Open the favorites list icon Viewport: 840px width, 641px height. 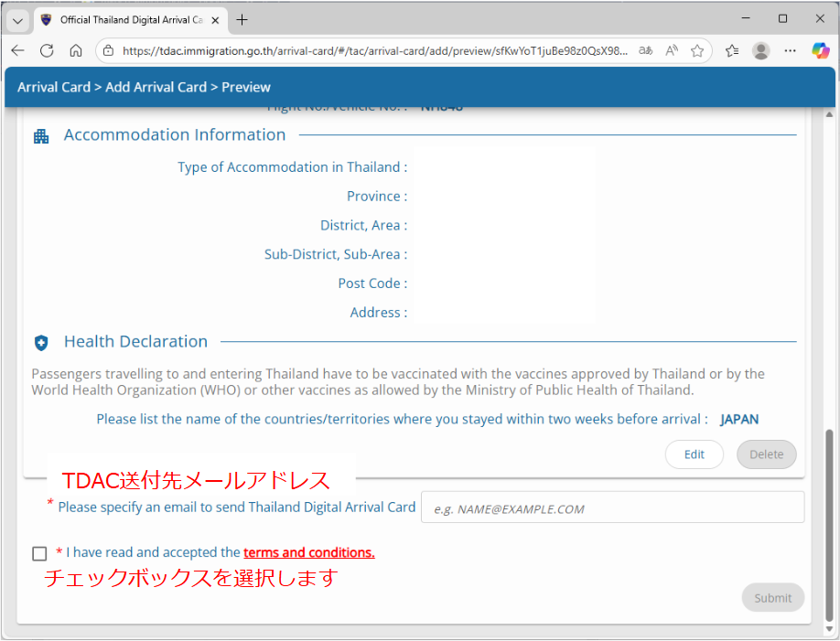click(x=731, y=51)
